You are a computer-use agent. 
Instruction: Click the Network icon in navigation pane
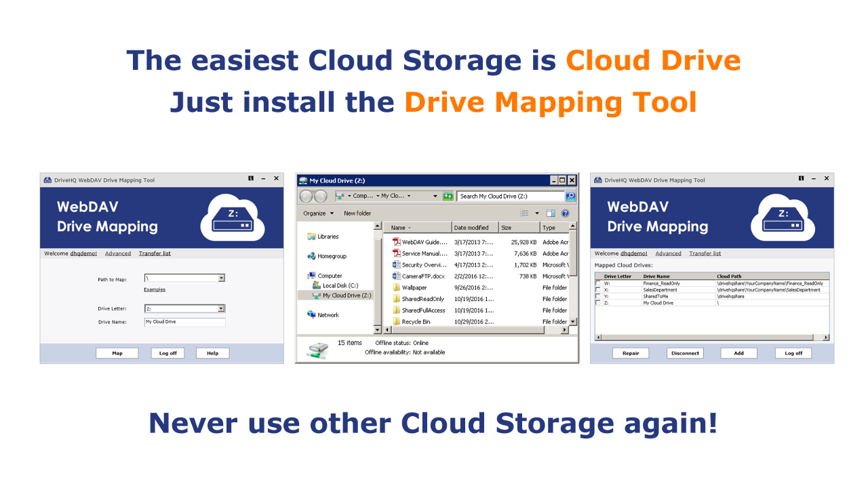point(311,314)
